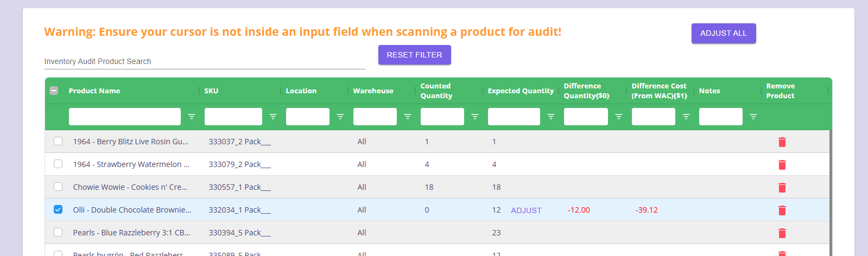Click the Notes column filter icon
This screenshot has height=256, width=868.
point(753,117)
